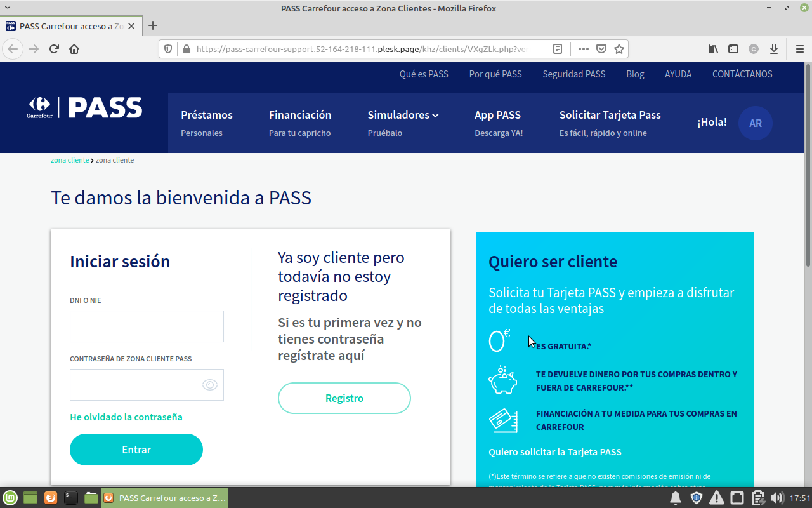Click the piggy bank icon
812x508 pixels.
pyautogui.click(x=503, y=380)
